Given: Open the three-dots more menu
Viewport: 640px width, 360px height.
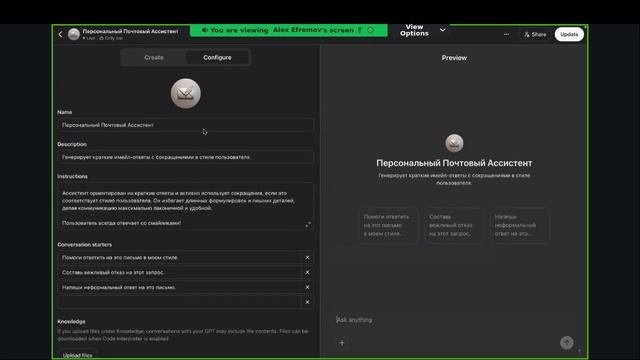Looking at the screenshot, I should pos(506,34).
